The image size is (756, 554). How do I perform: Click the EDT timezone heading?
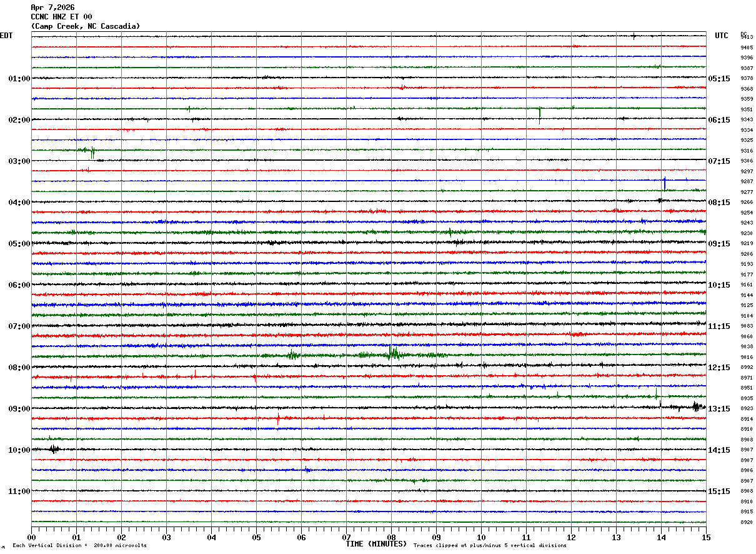(6, 36)
